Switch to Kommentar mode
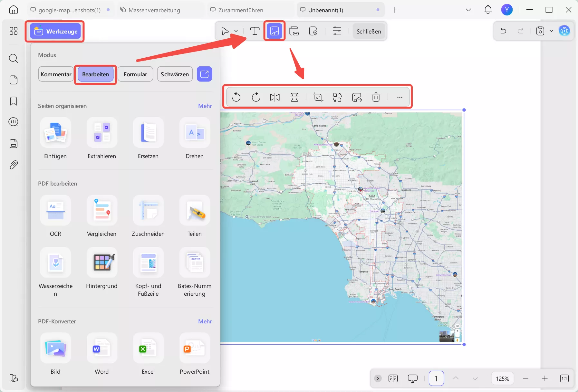The width and height of the screenshot is (578, 392). pos(56,74)
